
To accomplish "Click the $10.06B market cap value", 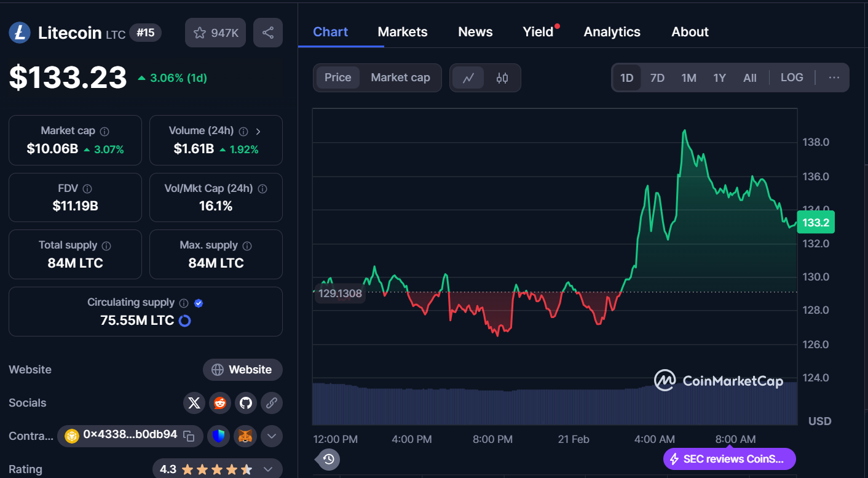I will [52, 149].
